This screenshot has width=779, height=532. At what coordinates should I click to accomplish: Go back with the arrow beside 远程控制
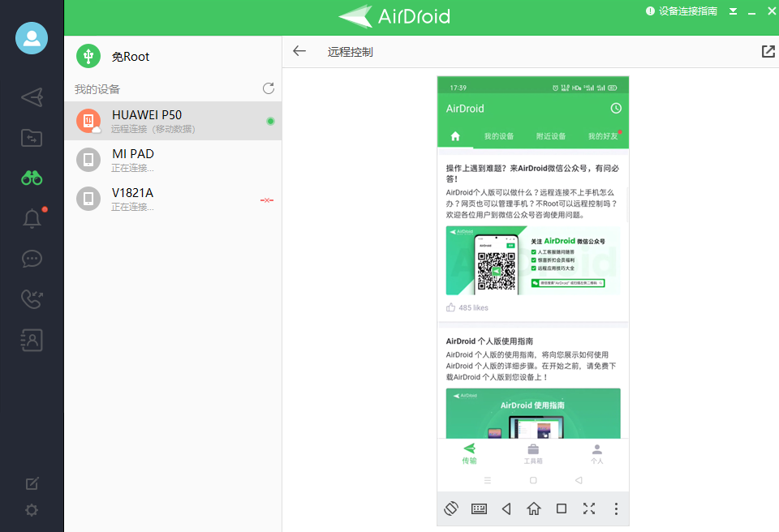click(299, 50)
